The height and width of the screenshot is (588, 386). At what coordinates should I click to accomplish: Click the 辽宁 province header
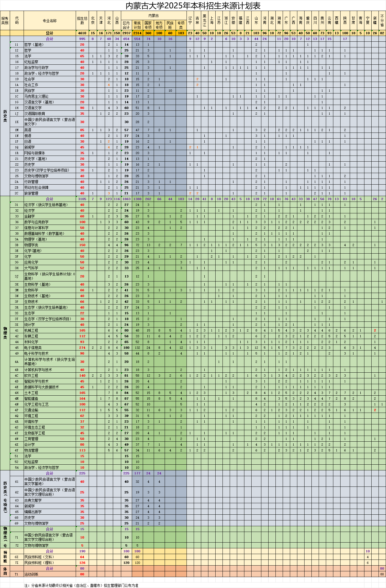[190, 21]
